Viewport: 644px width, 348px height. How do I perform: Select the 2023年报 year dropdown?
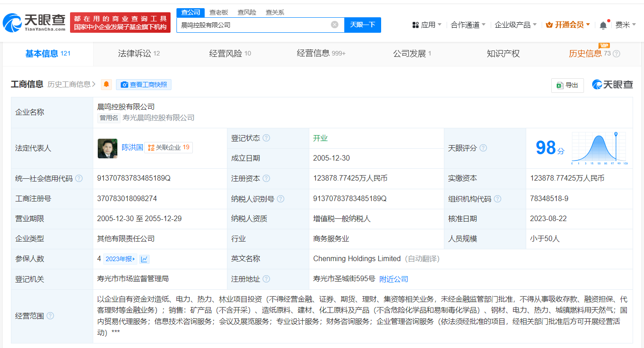coord(120,259)
